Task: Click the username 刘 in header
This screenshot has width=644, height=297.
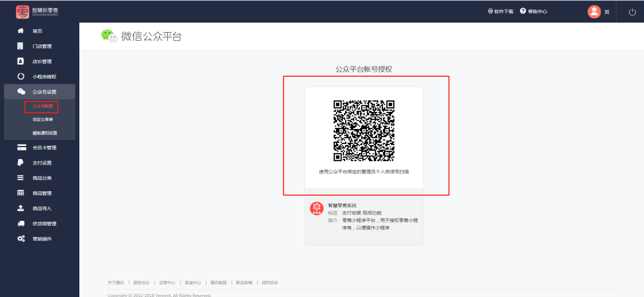Action: tap(607, 12)
